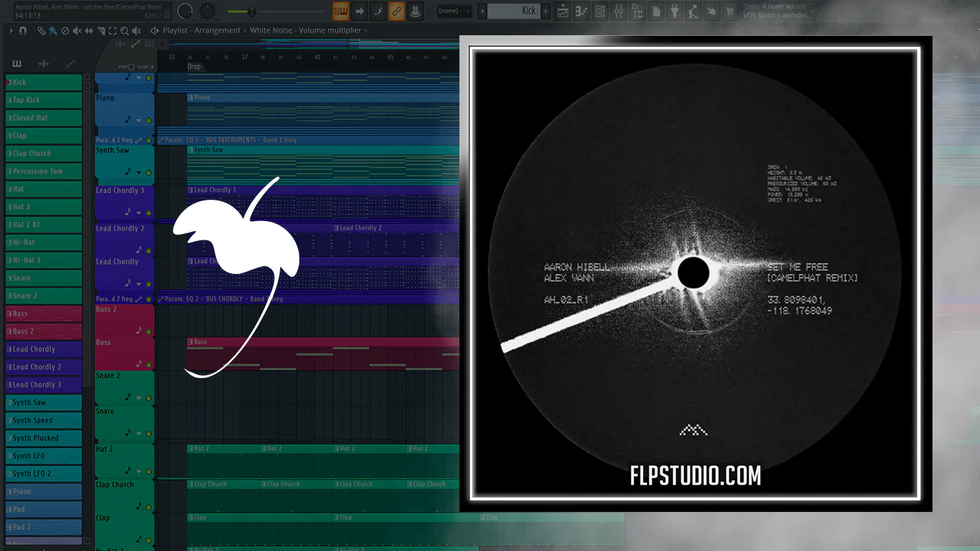
Task: Show pattern clips in the picker
Action: pos(17,64)
